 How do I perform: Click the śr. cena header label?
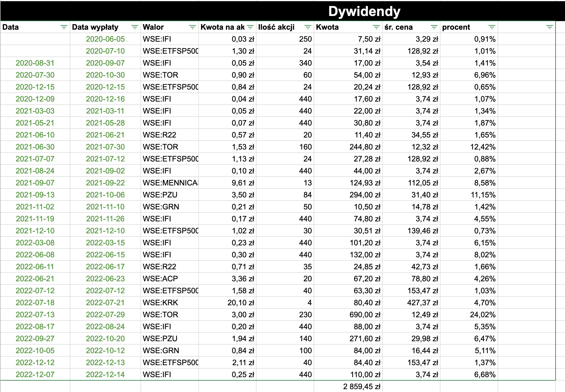pos(398,27)
